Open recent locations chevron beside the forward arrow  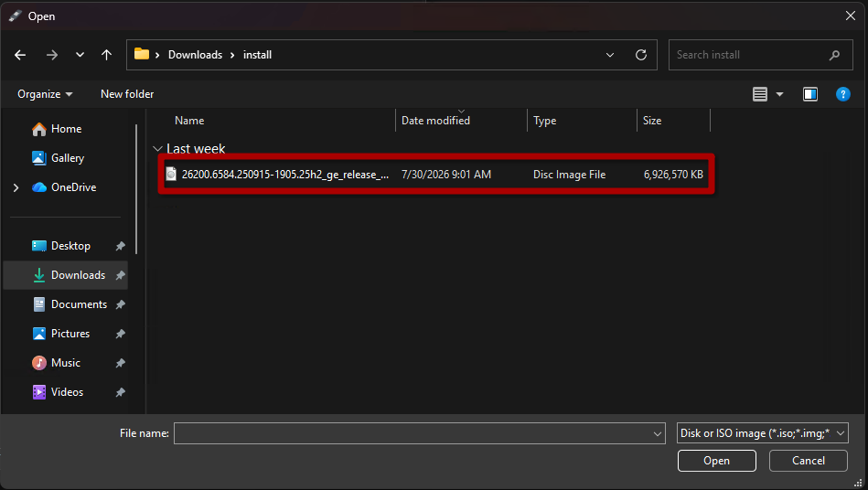(80, 55)
